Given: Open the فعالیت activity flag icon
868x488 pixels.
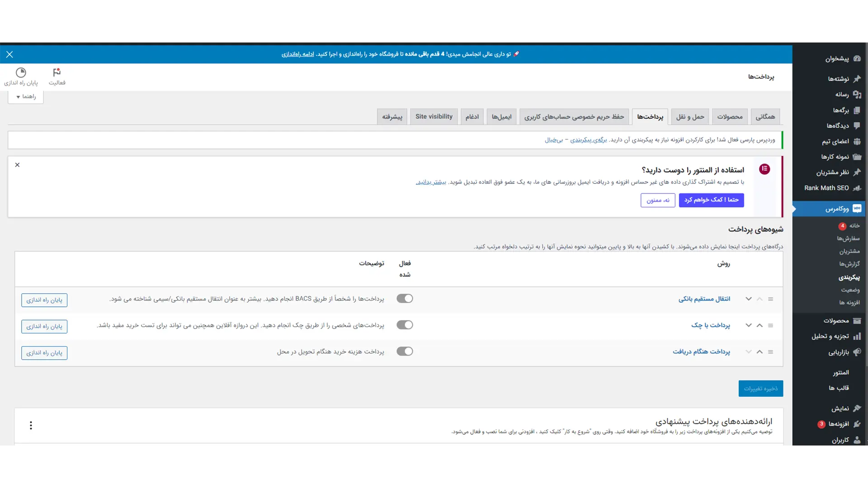Looking at the screenshot, I should click(x=57, y=72).
